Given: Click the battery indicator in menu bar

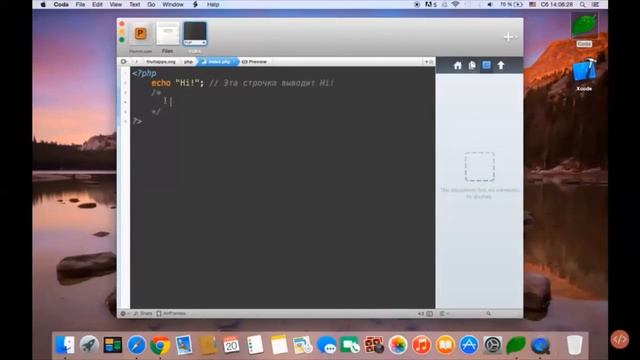Looking at the screenshot, I should (511, 4).
